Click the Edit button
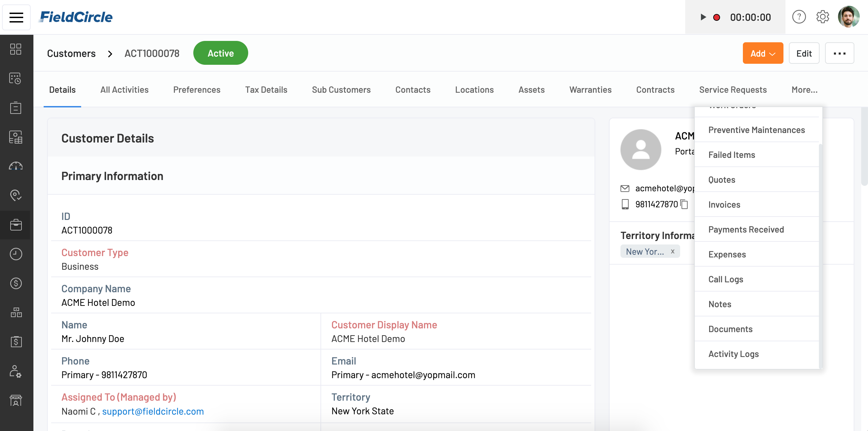Image resolution: width=868 pixels, height=431 pixels. coord(804,53)
